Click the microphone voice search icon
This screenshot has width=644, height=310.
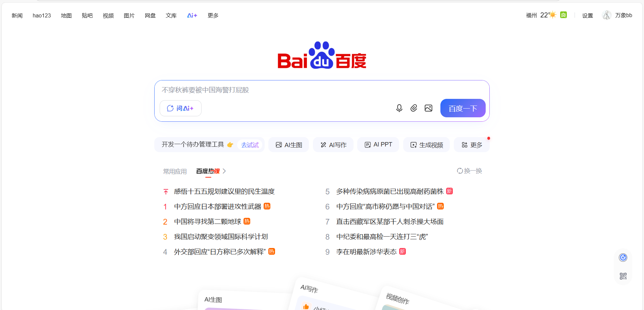[399, 108]
